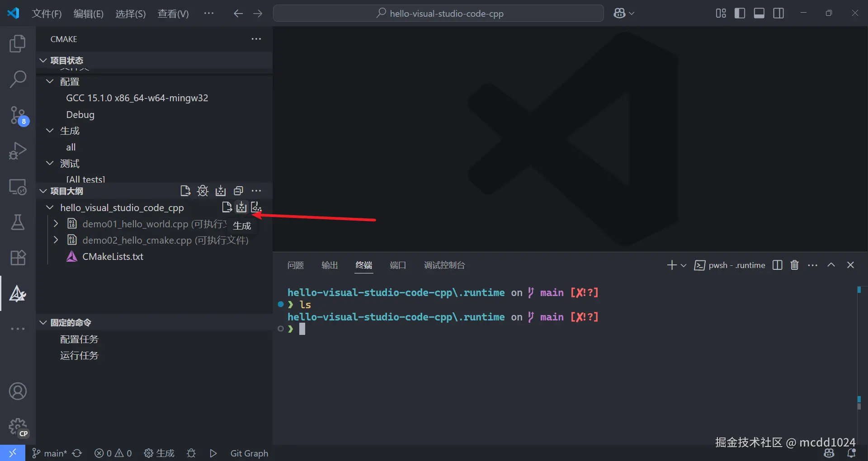Open the Explorer view in activity bar
This screenshot has height=461, width=868.
pyautogui.click(x=18, y=43)
